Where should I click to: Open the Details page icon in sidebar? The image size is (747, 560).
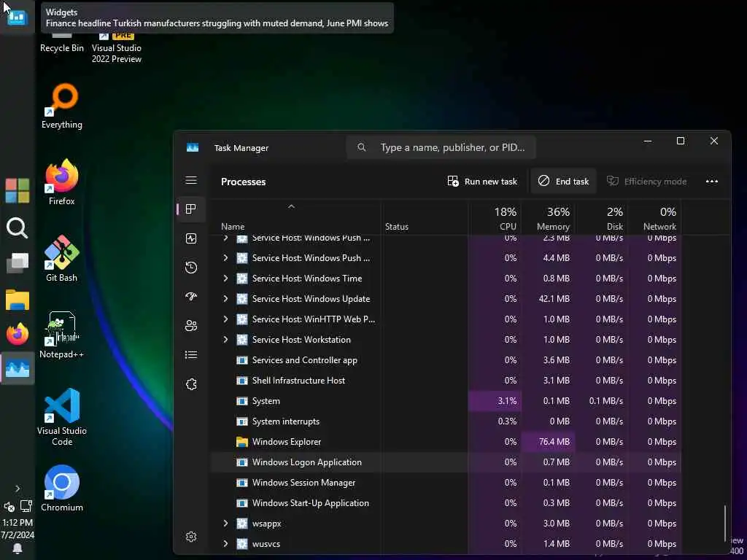[191, 355]
